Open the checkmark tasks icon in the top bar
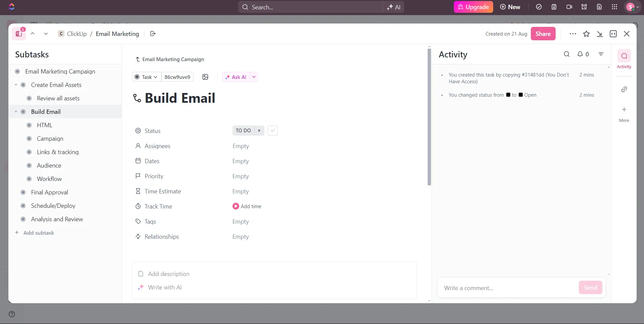Screen dimensions: 644x324 click(539, 7)
